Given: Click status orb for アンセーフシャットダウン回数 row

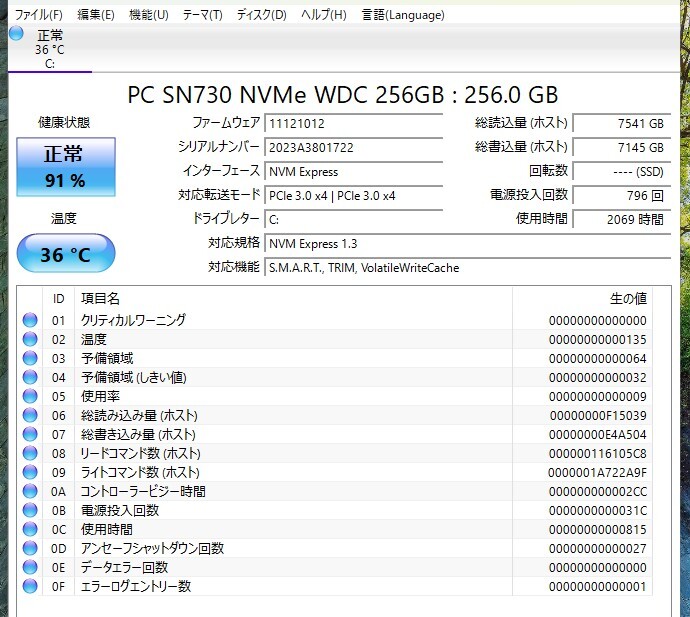Looking at the screenshot, I should (x=30, y=548).
